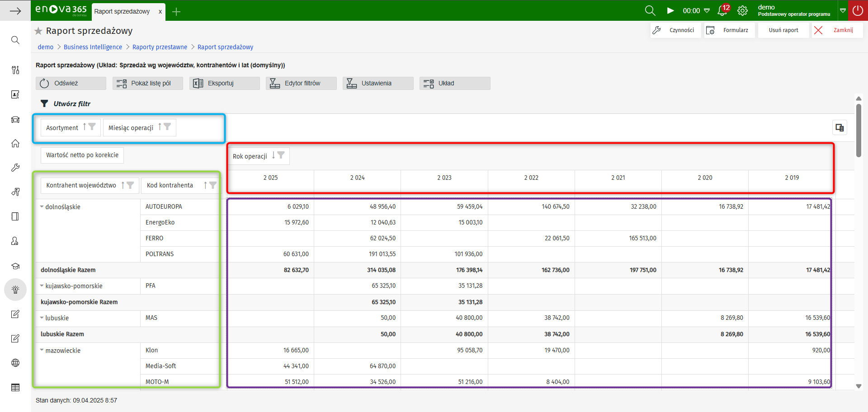Start the timer play button
Screen dimensions: 868x412
click(x=670, y=11)
